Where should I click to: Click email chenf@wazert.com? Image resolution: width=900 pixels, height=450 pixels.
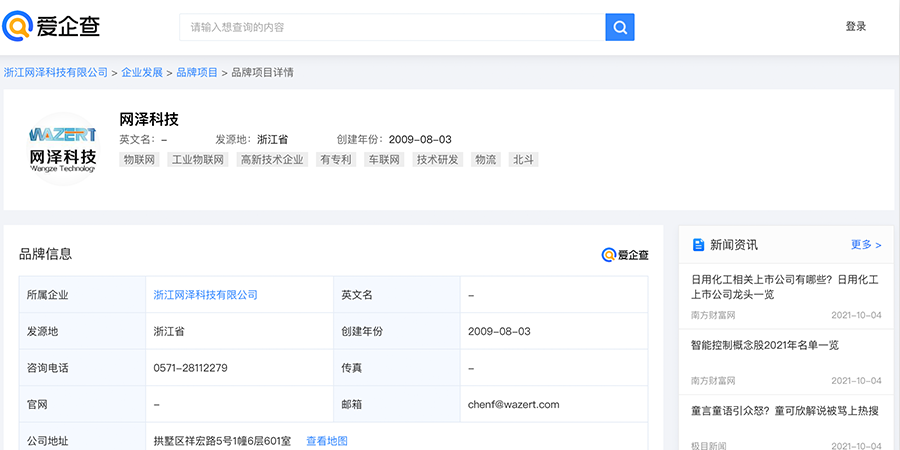(514, 405)
